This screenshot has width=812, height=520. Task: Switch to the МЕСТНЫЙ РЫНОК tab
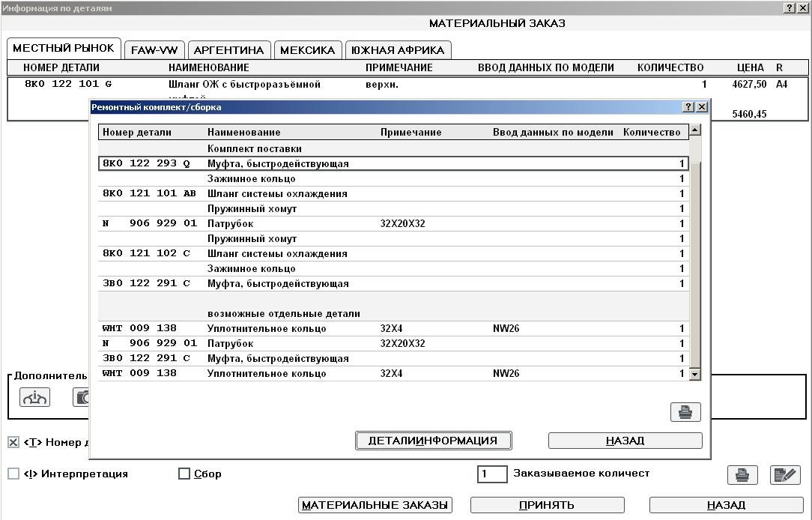tap(64, 48)
